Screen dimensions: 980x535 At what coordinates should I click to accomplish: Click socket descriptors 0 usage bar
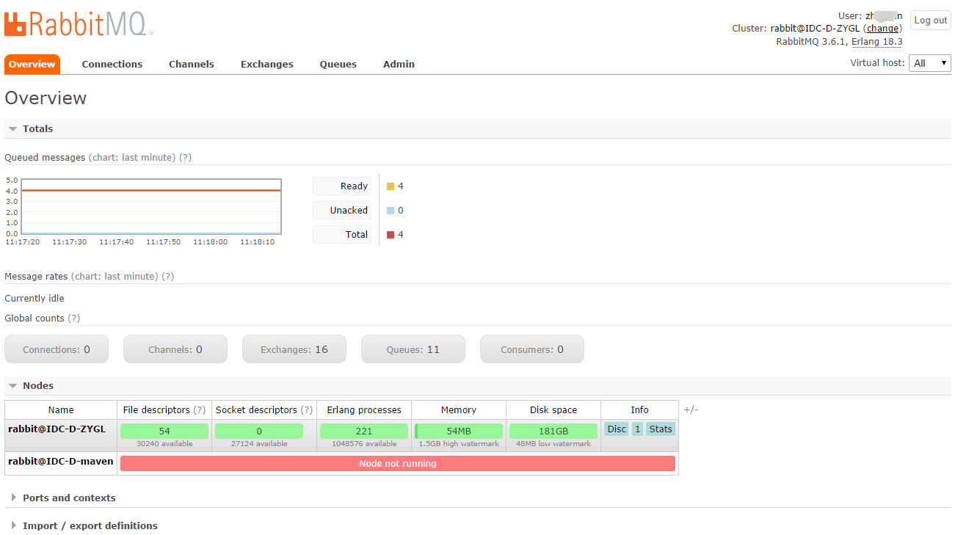coord(259,432)
